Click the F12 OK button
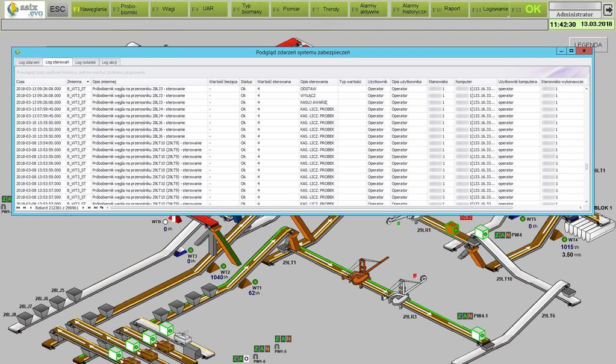Image resolution: width=616 pixels, height=364 pixels. coord(528,9)
